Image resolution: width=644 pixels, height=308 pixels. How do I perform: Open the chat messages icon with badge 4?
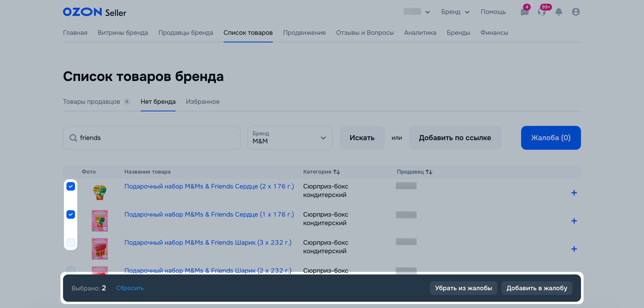tap(525, 12)
